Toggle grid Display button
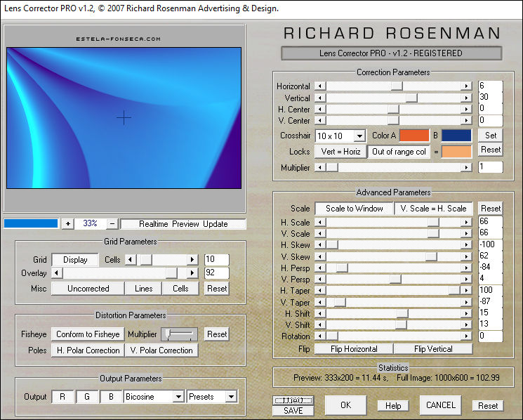The image size is (523, 420). pyautogui.click(x=75, y=260)
